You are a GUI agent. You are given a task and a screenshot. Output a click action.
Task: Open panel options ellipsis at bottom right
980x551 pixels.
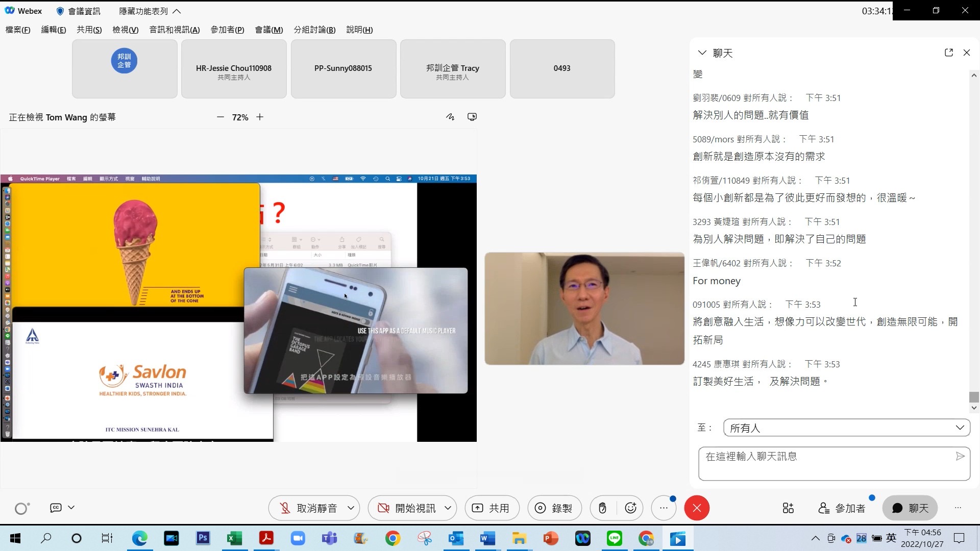(958, 508)
